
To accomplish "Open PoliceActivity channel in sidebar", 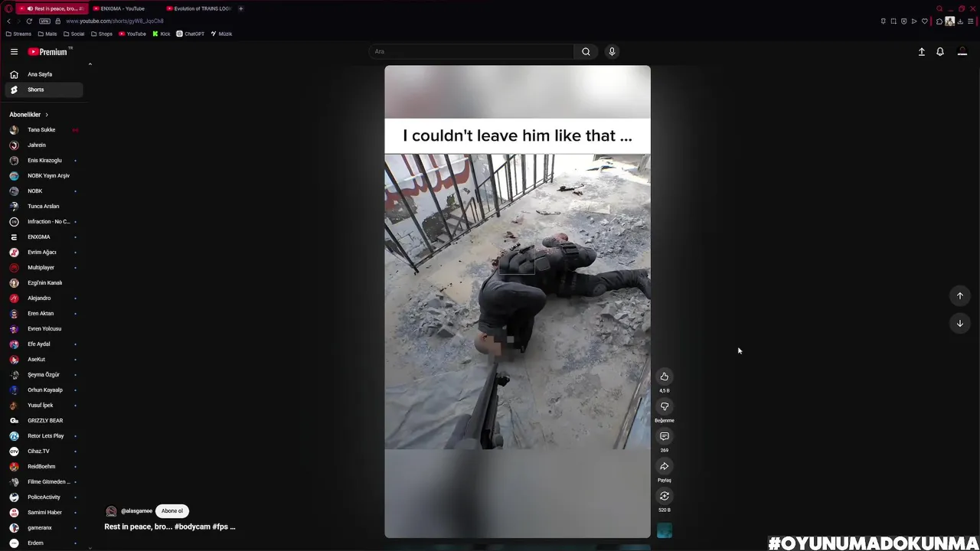I will point(44,497).
